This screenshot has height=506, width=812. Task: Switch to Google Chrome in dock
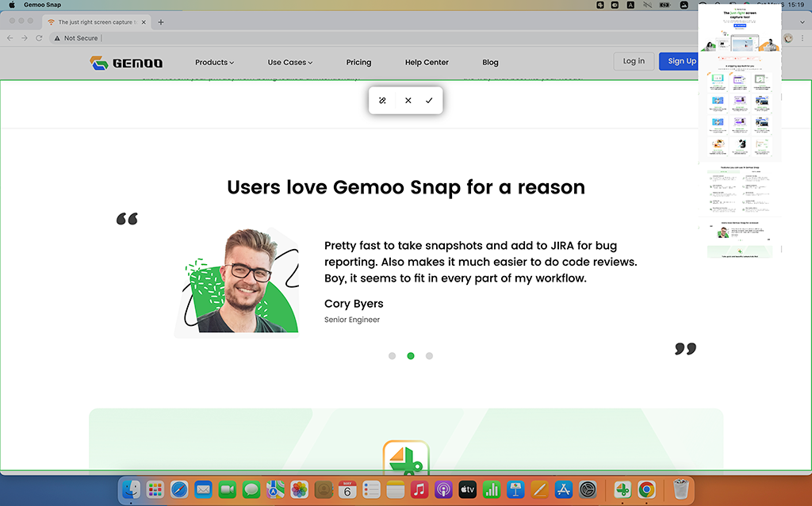(x=646, y=489)
